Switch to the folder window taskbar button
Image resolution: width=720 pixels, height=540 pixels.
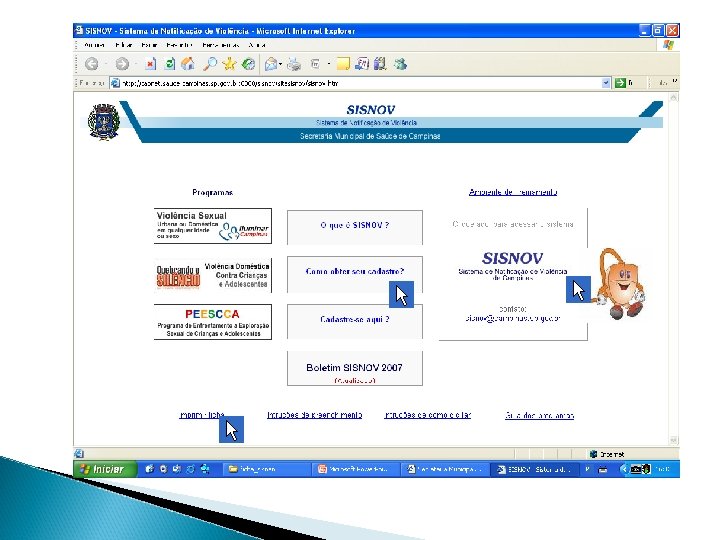click(268, 469)
